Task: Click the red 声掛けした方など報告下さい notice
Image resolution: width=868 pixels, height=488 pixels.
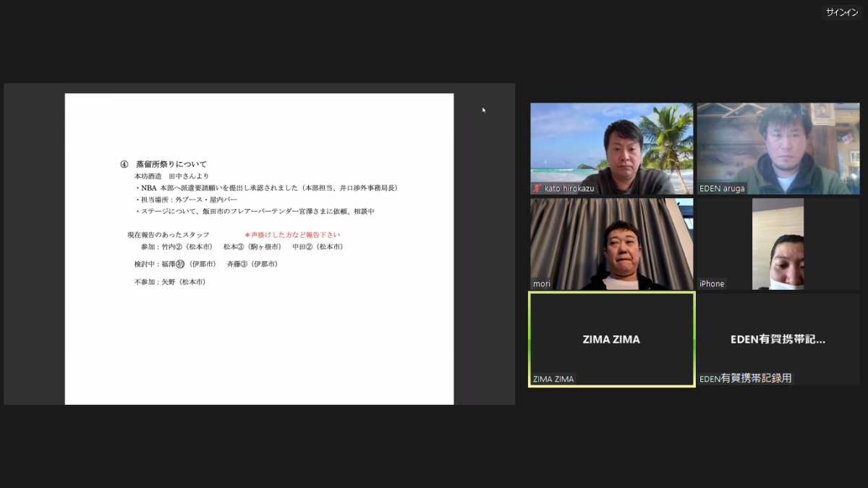Action: tap(292, 235)
